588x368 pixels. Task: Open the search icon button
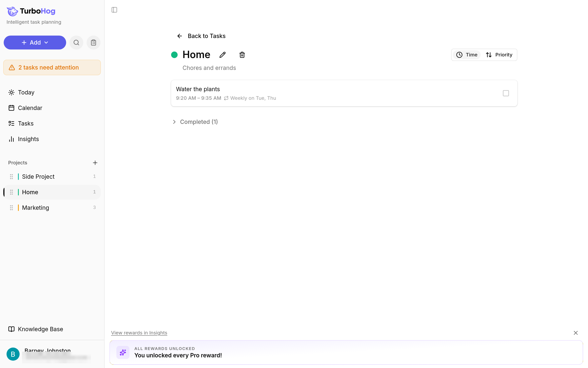(76, 43)
